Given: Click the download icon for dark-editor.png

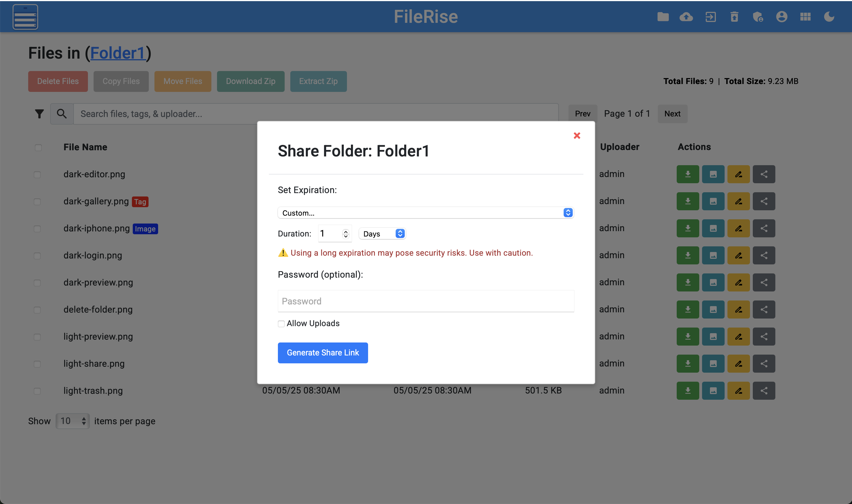Looking at the screenshot, I should click(688, 174).
